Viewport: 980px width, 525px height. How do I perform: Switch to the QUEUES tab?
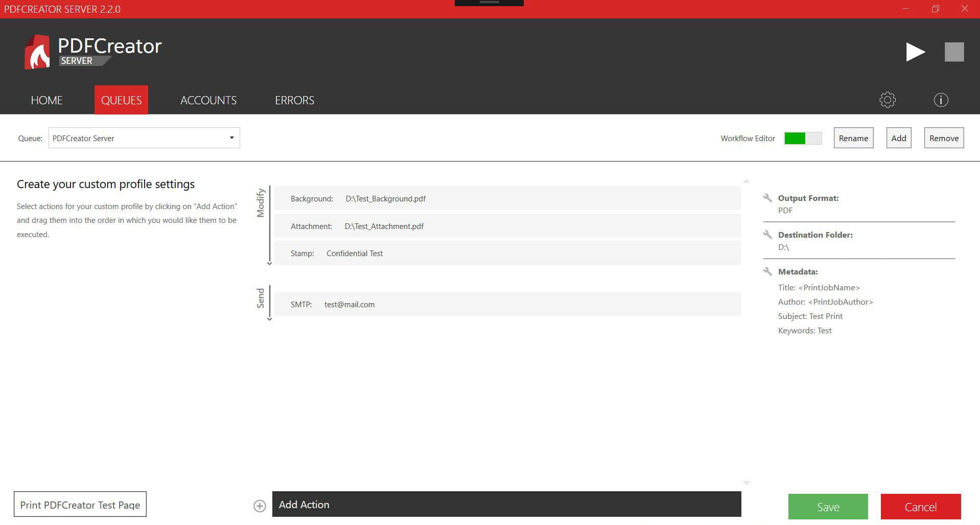[121, 100]
